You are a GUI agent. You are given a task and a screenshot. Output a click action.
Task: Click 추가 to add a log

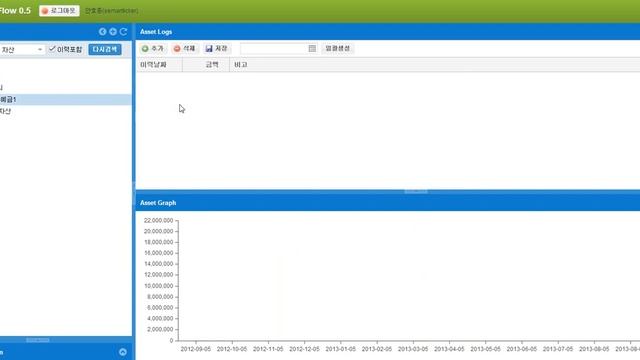point(153,49)
